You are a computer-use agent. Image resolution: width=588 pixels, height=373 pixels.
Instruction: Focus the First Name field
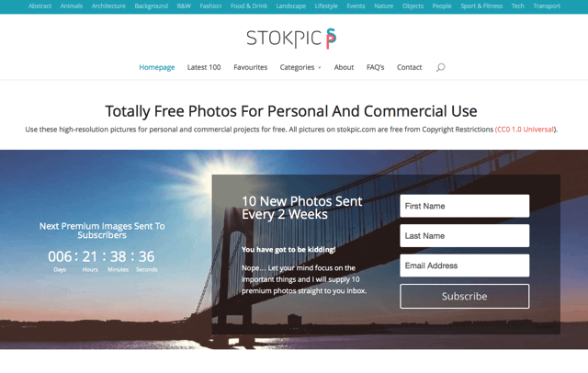click(465, 206)
